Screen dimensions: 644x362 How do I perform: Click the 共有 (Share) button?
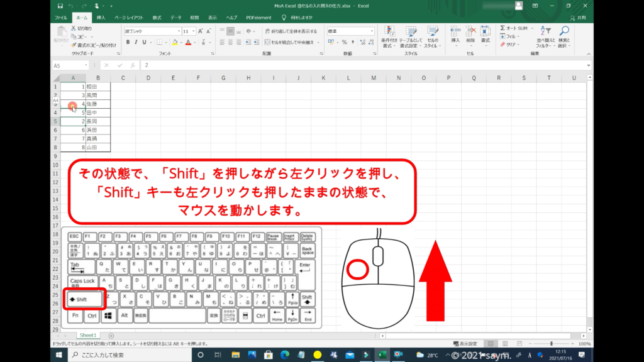pyautogui.click(x=580, y=18)
